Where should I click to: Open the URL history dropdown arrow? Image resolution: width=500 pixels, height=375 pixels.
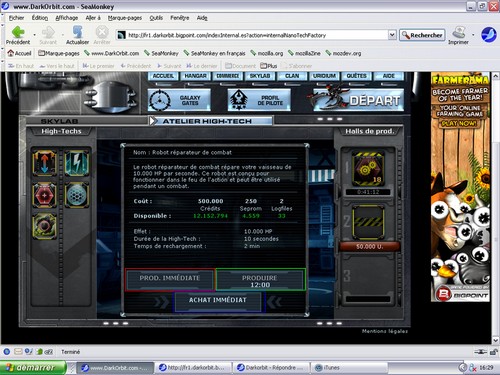(392, 35)
